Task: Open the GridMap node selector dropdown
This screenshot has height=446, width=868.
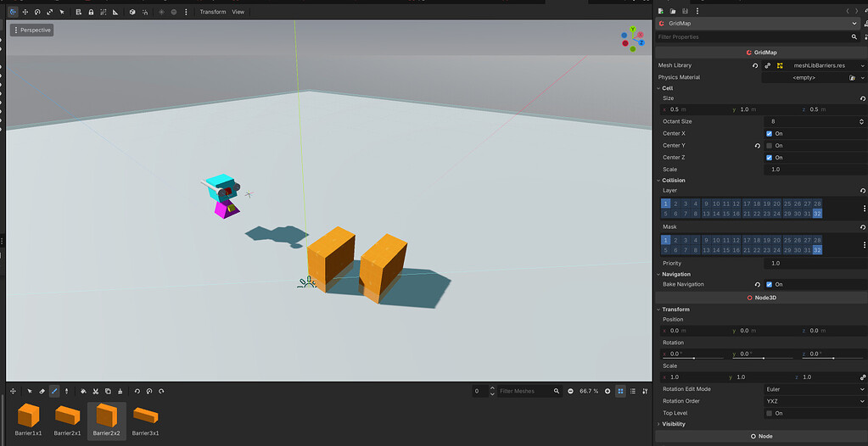Action: [x=758, y=23]
